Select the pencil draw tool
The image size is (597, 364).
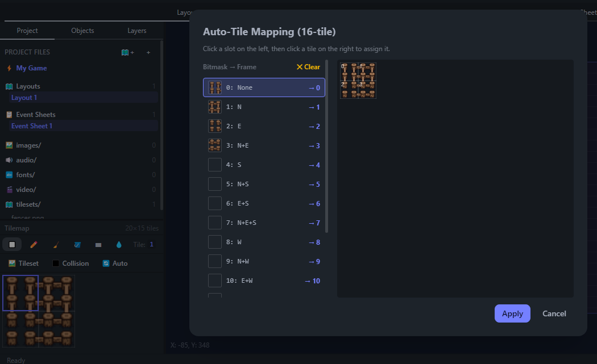pos(34,245)
